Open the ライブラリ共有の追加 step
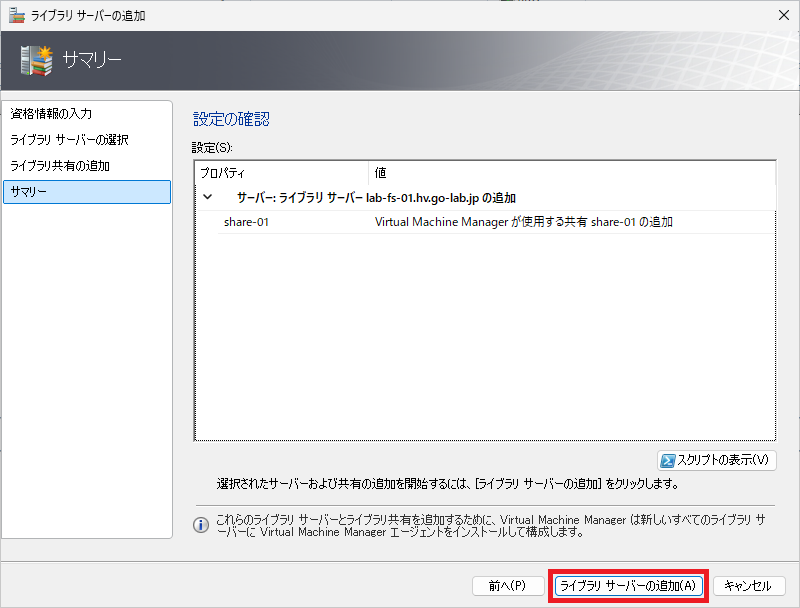The width and height of the screenshot is (800, 608). tap(60, 166)
